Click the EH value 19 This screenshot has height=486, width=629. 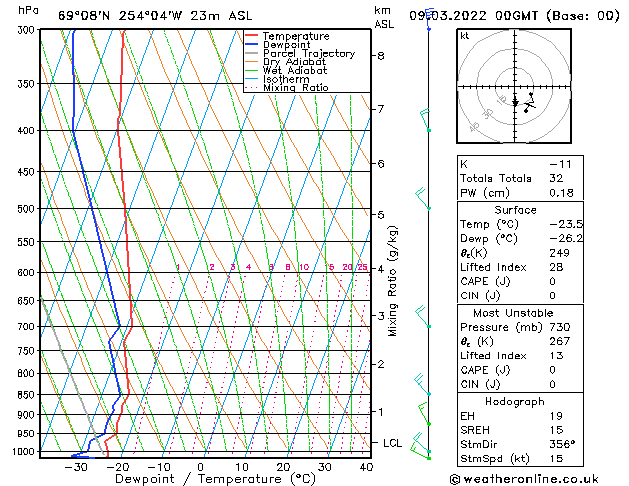tap(556, 416)
